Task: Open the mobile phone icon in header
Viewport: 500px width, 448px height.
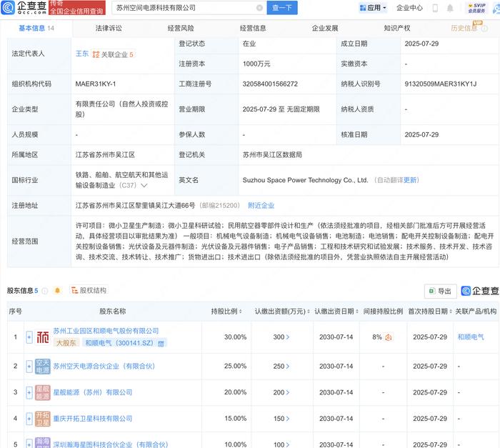Action: [x=435, y=8]
